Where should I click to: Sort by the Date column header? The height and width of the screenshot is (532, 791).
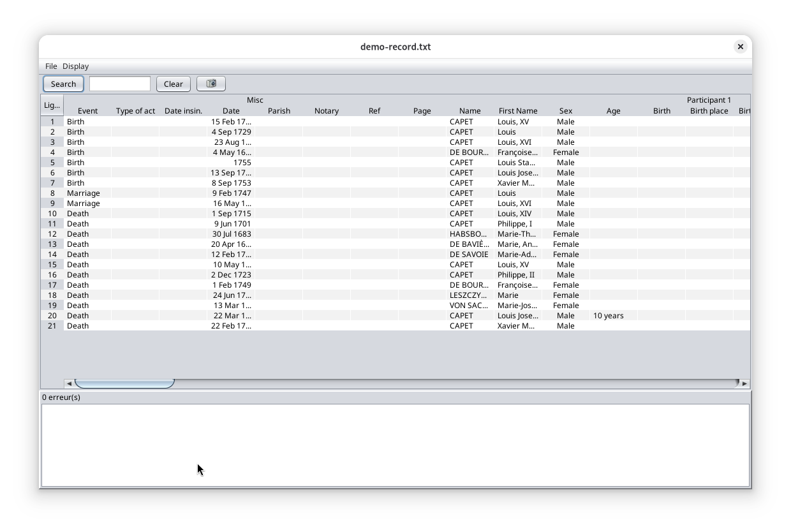[x=231, y=111]
